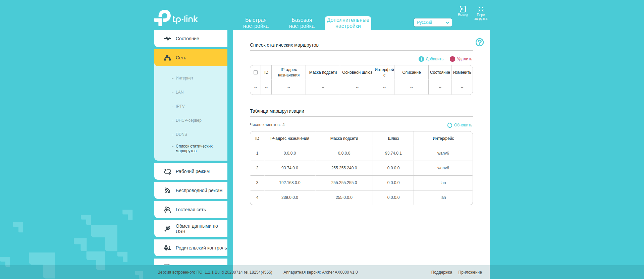The height and width of the screenshot is (279, 644).
Task: Click the Обновить refresh icon
Action: 450,125
